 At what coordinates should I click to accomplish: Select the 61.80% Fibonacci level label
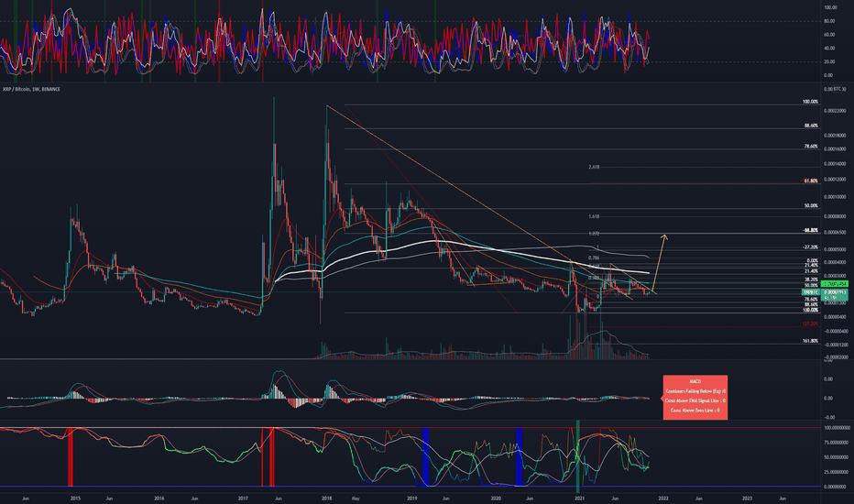click(810, 181)
